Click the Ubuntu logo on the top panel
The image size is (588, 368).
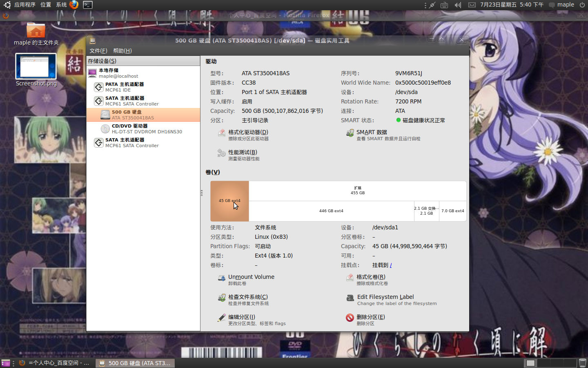coord(7,5)
